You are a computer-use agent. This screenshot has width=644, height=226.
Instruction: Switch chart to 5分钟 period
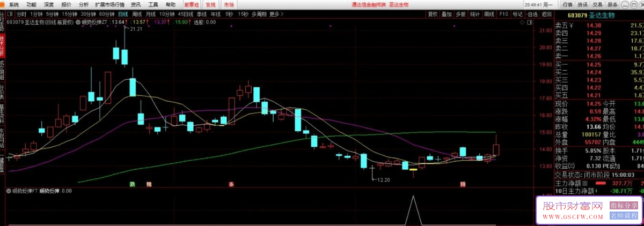[52, 13]
